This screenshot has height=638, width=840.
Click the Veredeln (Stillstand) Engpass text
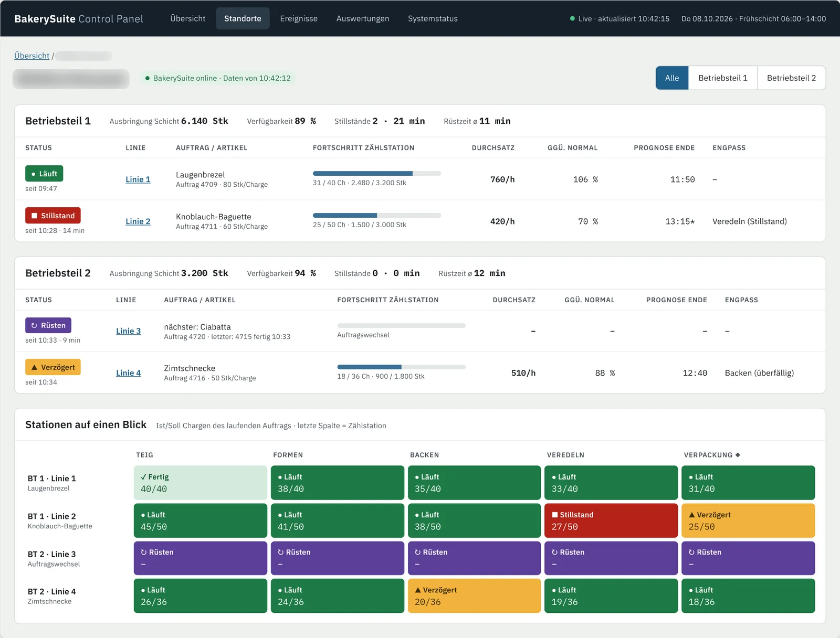tap(750, 221)
